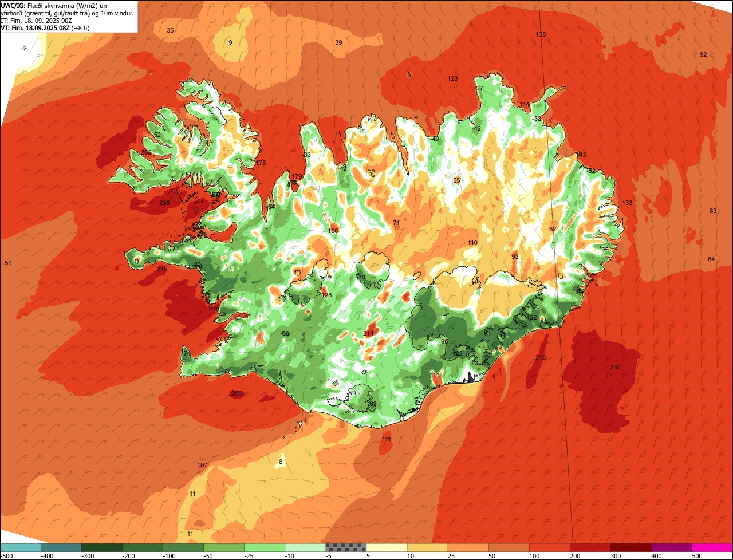Image resolution: width=733 pixels, height=560 pixels.
Task: Pick the 25 to 50 light orange swatch
Action: (x=467, y=547)
